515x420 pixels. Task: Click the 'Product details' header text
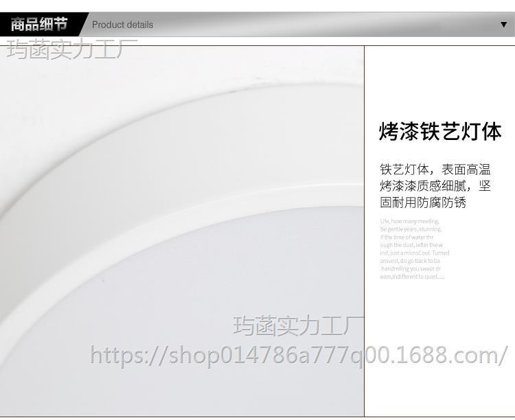coord(122,25)
